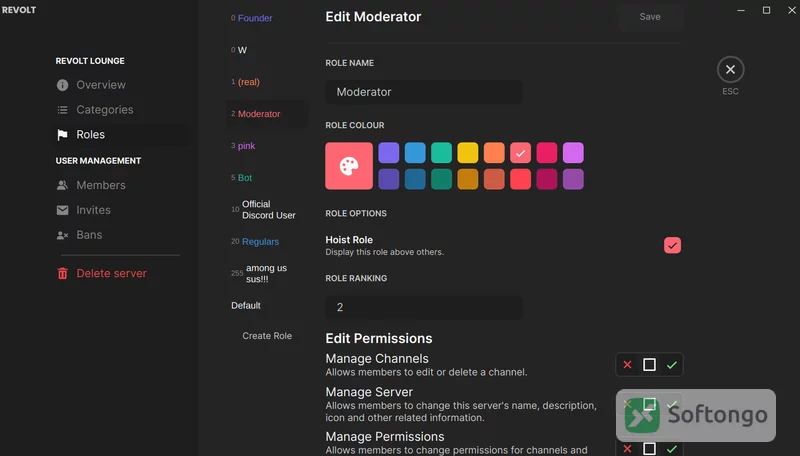Select the W role

[x=266, y=50]
